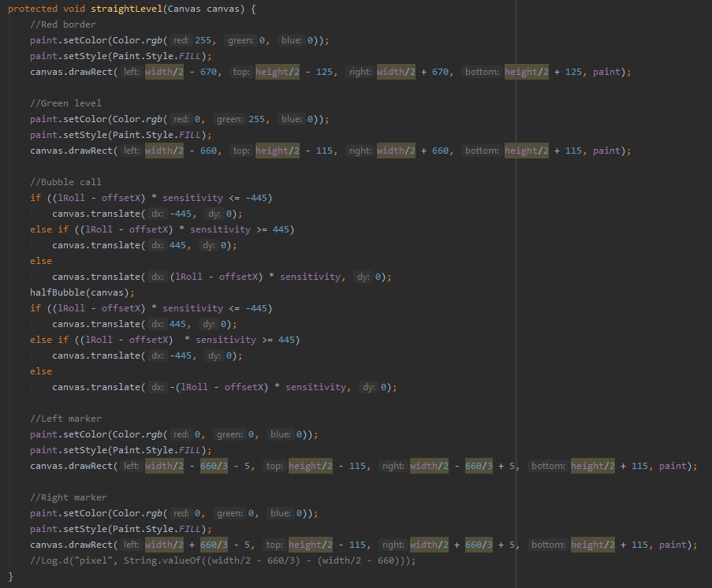This screenshot has height=588, width=712.
Task: Click the value 670 in 'width/2 + 670'
Action: pos(441,72)
